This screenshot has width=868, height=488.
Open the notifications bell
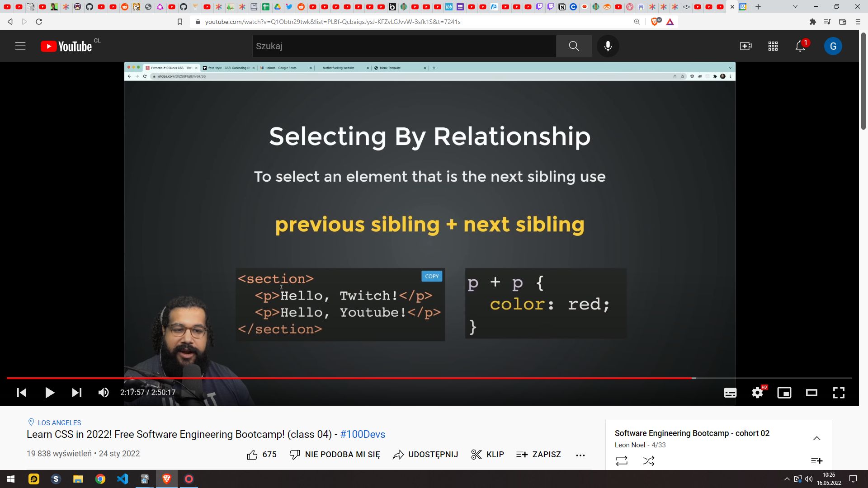[800, 46]
